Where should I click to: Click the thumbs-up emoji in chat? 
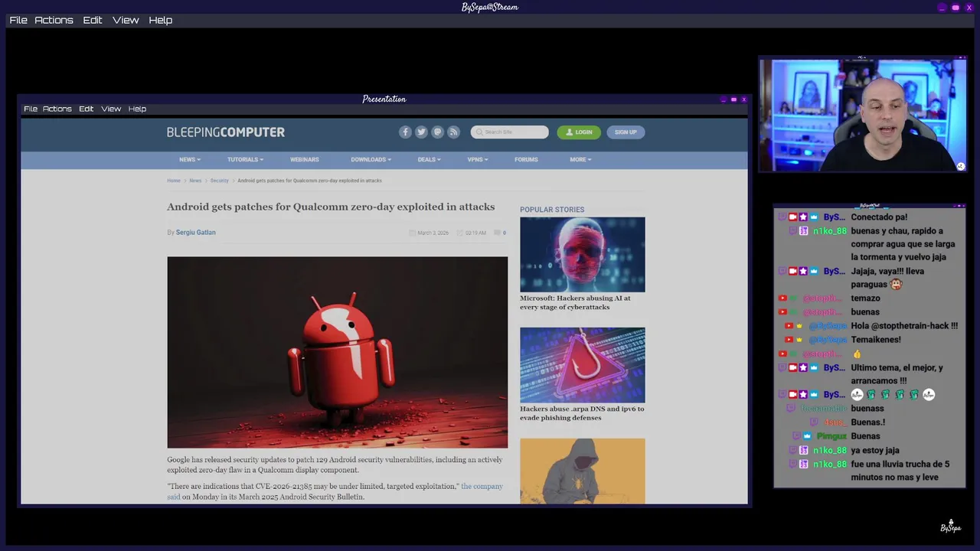pos(857,354)
